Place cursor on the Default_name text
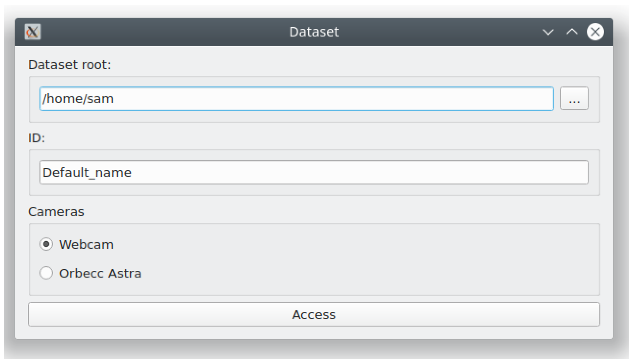 87,173
